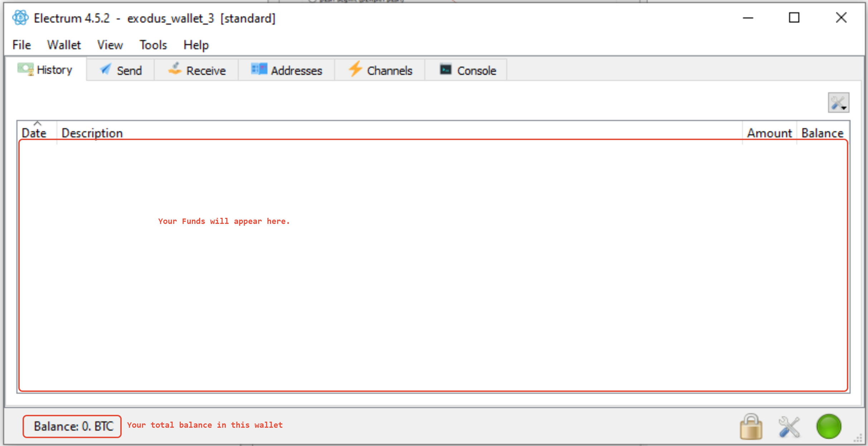Click the Balance column header
868x446 pixels.
(x=823, y=133)
